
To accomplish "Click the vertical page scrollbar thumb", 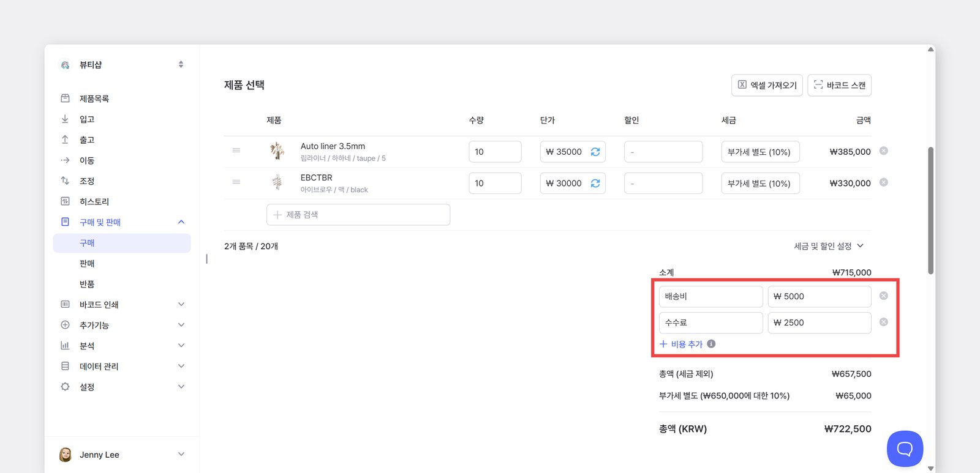I will [931, 210].
